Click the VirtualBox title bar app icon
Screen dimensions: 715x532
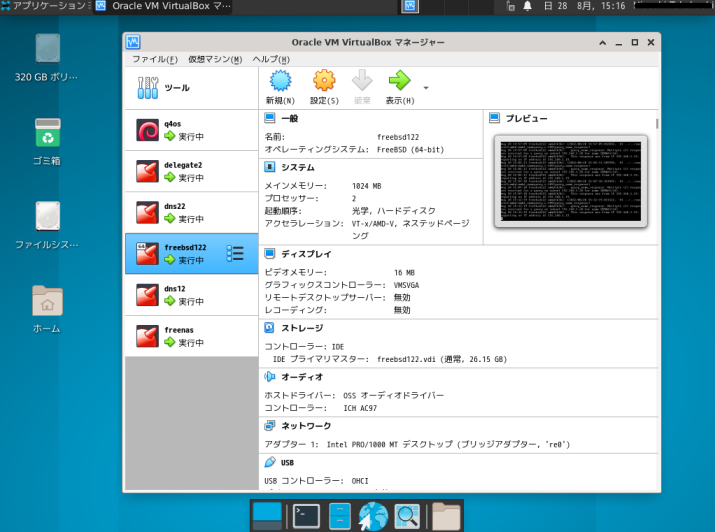click(x=133, y=42)
